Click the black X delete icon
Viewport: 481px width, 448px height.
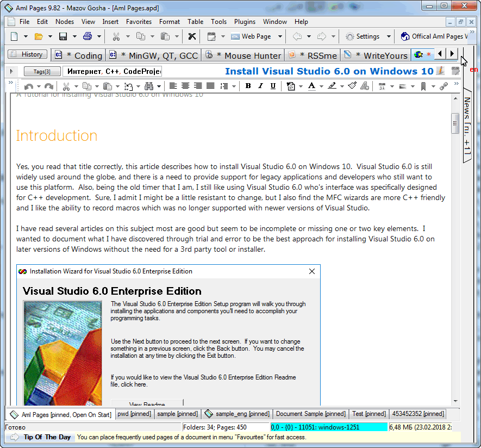pyautogui.click(x=192, y=36)
